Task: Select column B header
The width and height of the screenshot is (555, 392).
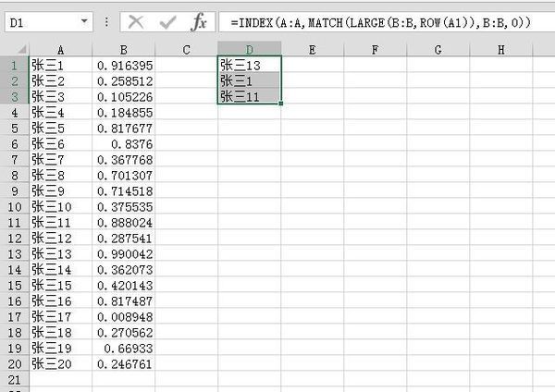Action: point(124,49)
